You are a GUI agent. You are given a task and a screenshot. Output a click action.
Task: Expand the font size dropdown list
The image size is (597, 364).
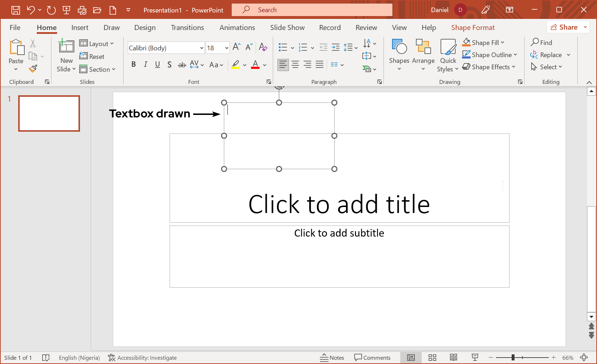(226, 48)
